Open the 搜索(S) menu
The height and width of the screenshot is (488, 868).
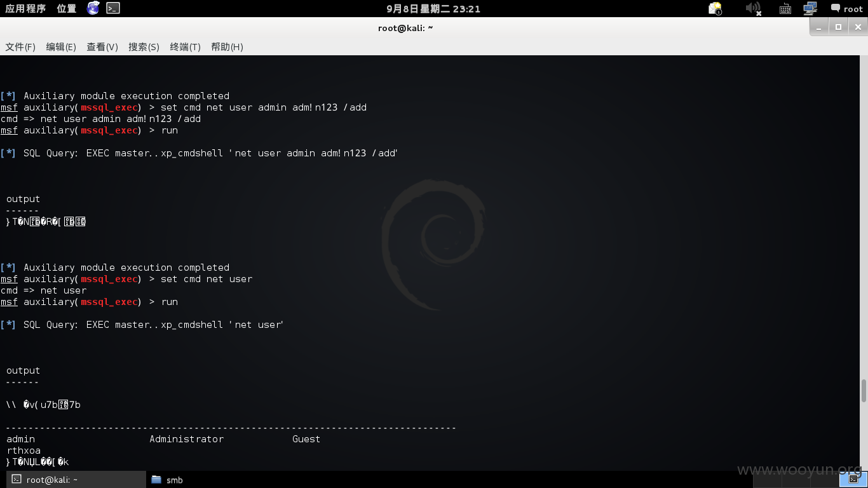[x=144, y=47]
